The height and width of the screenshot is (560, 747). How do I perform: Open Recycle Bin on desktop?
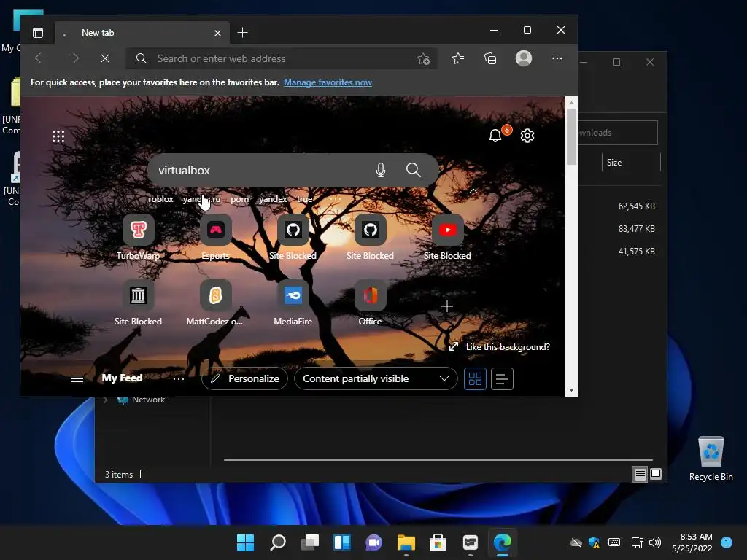(x=711, y=459)
